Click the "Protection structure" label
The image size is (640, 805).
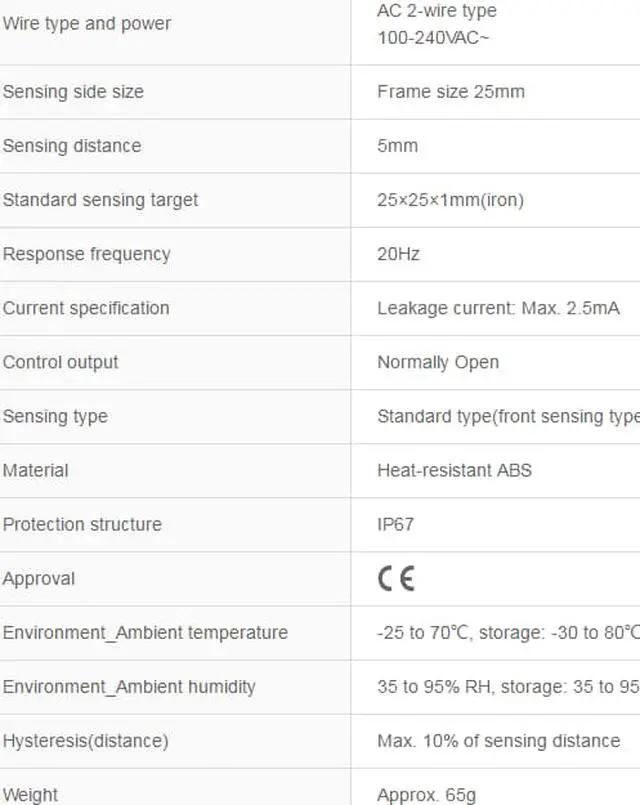[82, 524]
